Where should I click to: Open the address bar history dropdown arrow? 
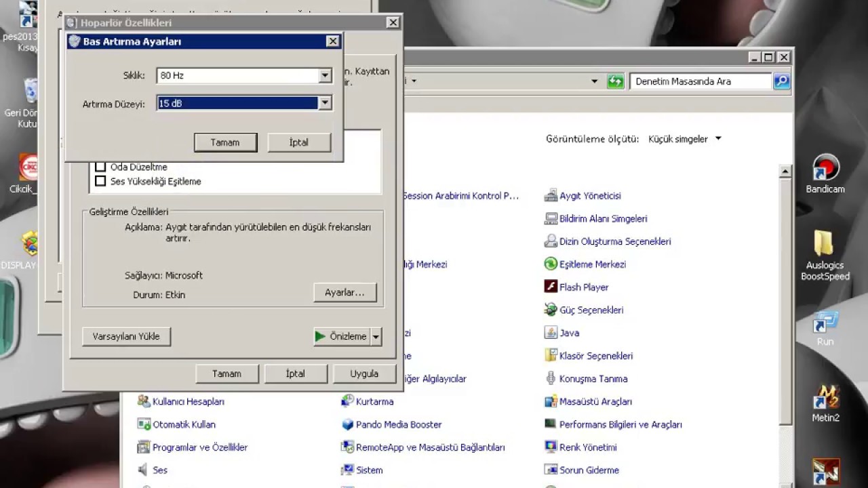[x=594, y=81]
